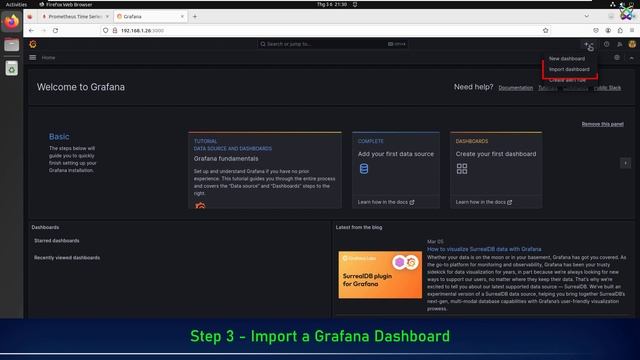This screenshot has height=360, width=640.
Task: Open the news feed icon
Action: pyautogui.click(x=620, y=44)
